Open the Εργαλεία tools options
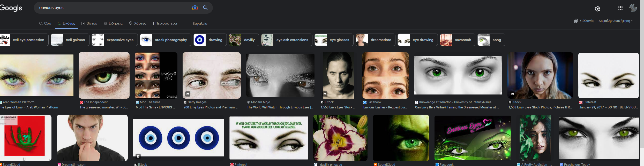 point(200,23)
